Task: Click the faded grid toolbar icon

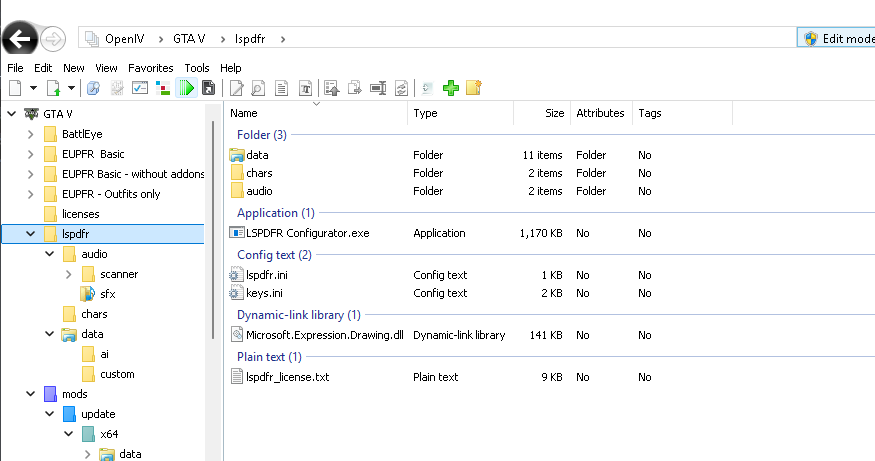Action: point(117,88)
